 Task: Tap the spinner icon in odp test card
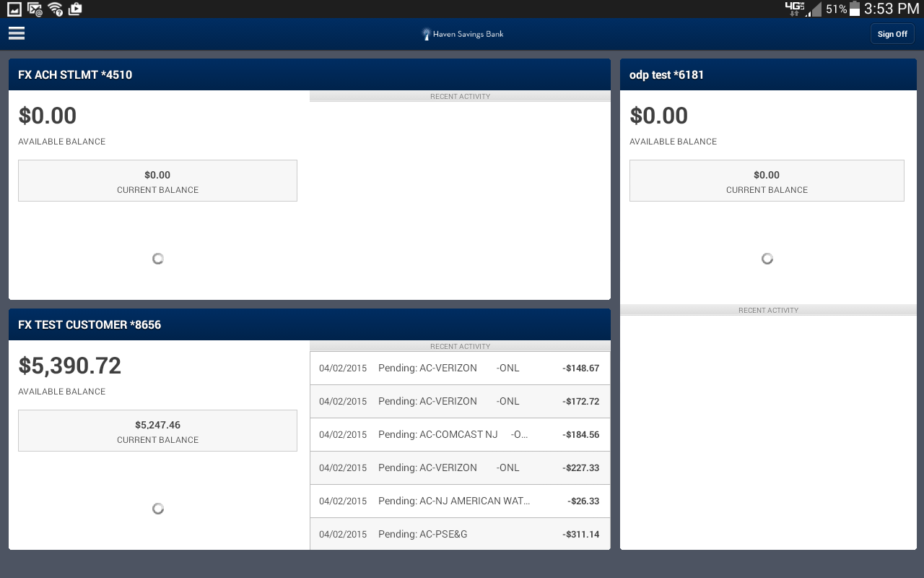click(x=767, y=258)
